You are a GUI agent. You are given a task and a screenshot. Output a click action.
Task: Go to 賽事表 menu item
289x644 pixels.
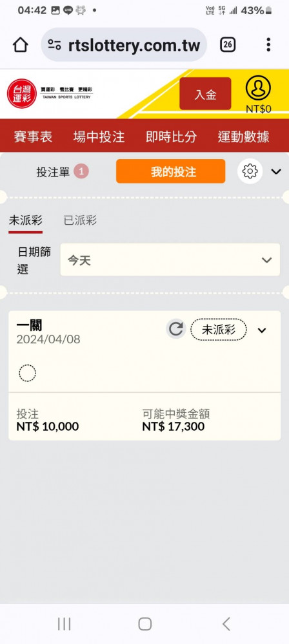click(x=33, y=137)
